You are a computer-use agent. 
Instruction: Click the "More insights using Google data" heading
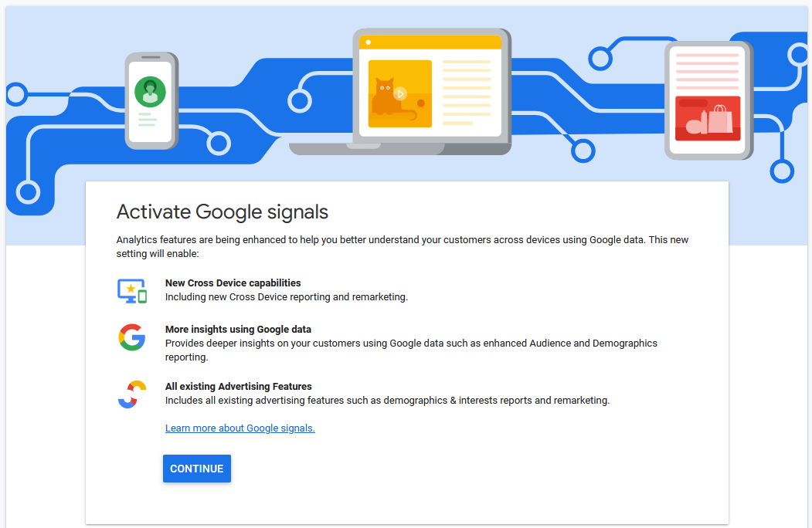tap(238, 329)
